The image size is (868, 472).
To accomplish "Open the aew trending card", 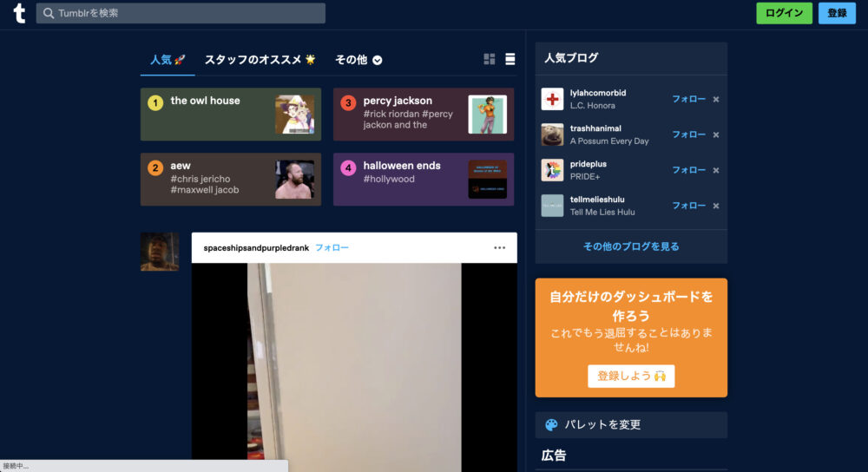I will coord(231,180).
